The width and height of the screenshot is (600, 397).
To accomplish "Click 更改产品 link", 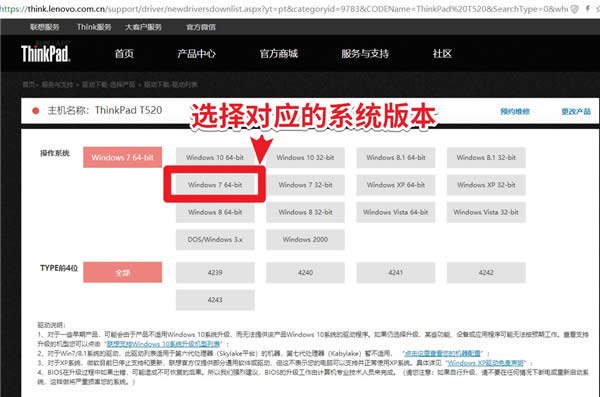I will [576, 111].
